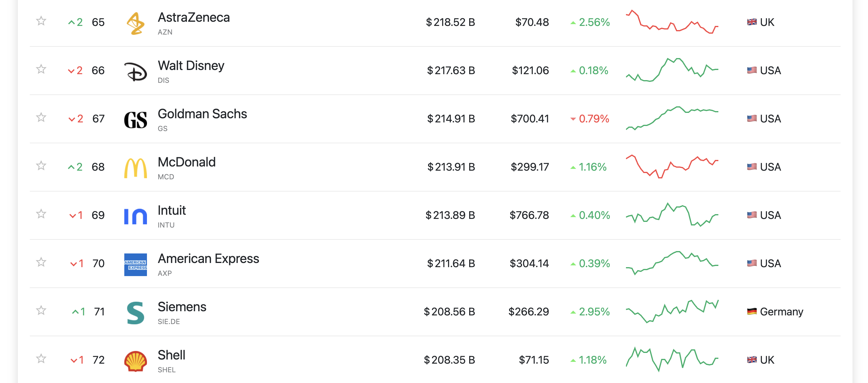868x383 pixels.
Task: Click the Walt Disney logo icon
Action: click(135, 71)
